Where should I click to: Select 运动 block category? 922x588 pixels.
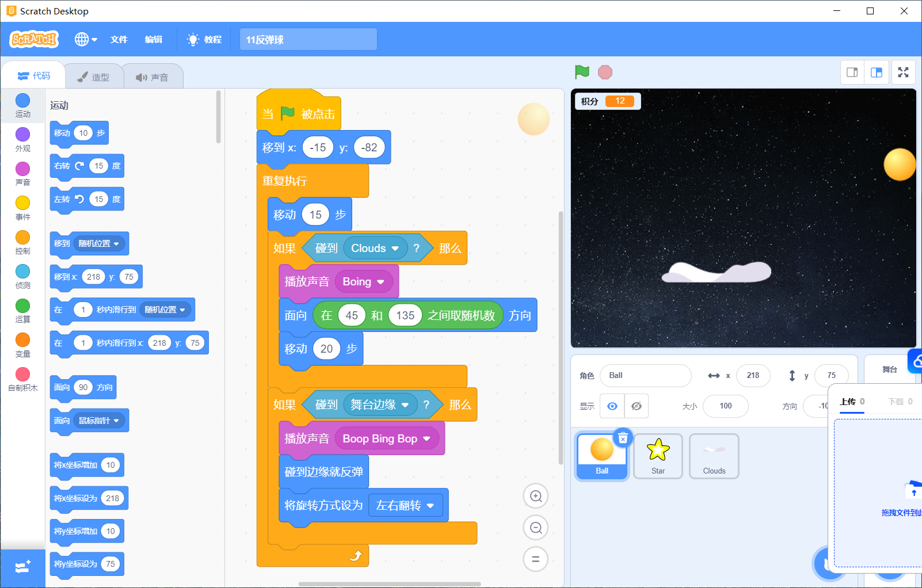coord(23,106)
